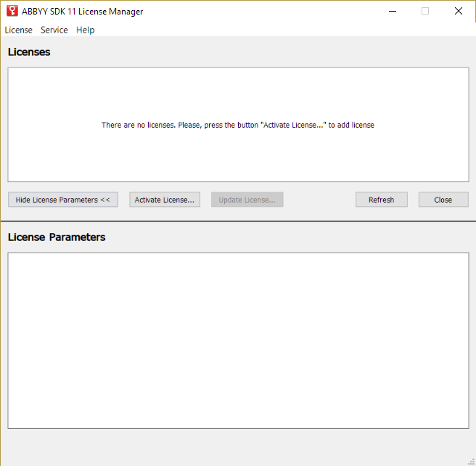
Task: Click the no licenses message text
Action: 238,125
